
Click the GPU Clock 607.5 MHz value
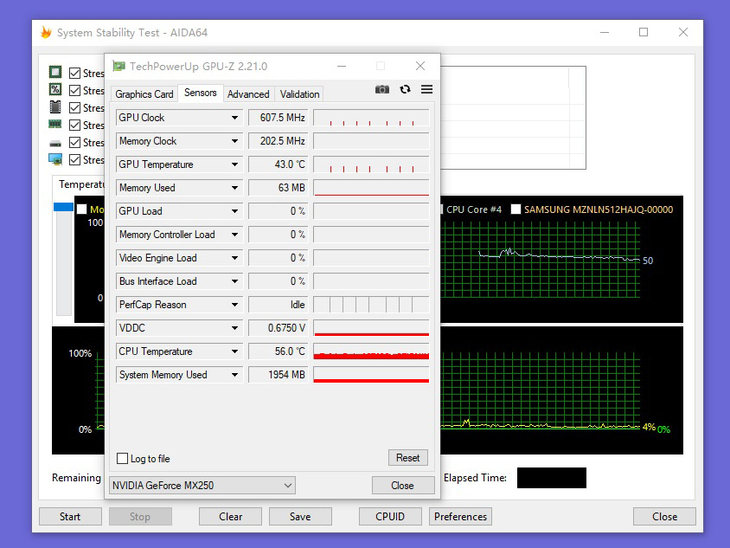[277, 118]
